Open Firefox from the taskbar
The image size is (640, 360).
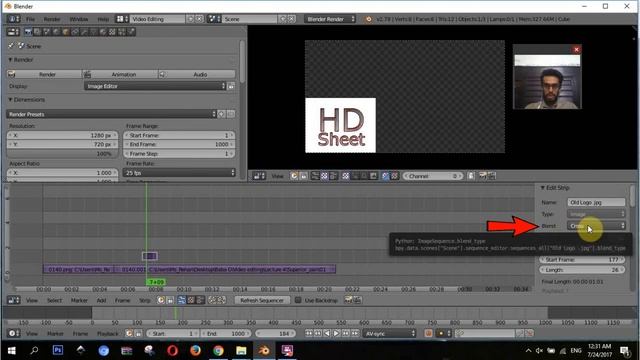(196, 351)
